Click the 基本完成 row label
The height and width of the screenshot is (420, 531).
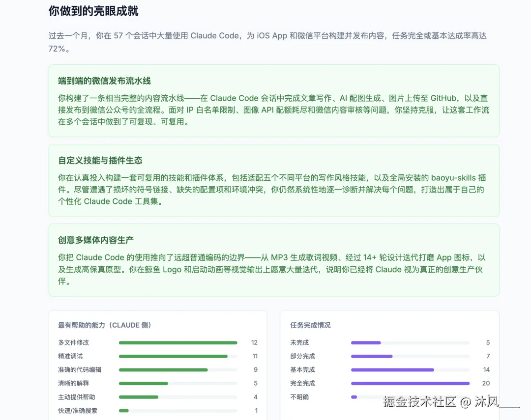pyautogui.click(x=302, y=369)
